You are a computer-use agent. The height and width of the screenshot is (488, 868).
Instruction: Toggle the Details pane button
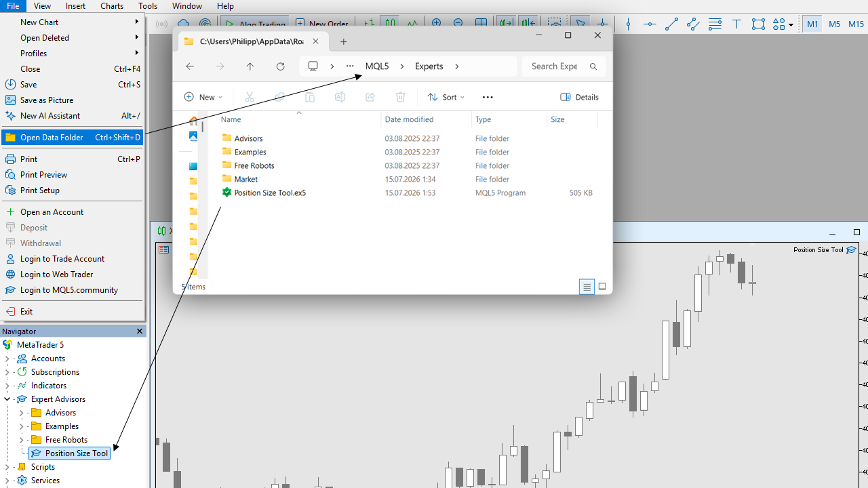coord(580,97)
